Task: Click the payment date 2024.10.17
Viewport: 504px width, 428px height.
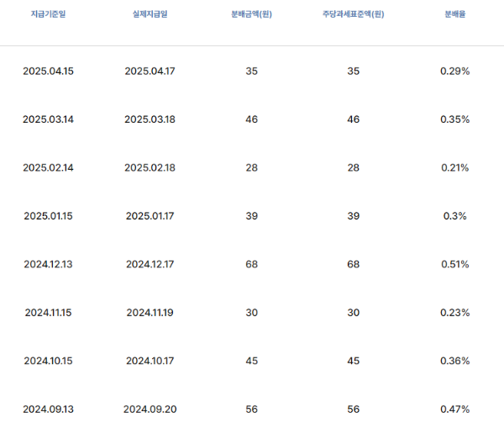Action: click(x=150, y=361)
